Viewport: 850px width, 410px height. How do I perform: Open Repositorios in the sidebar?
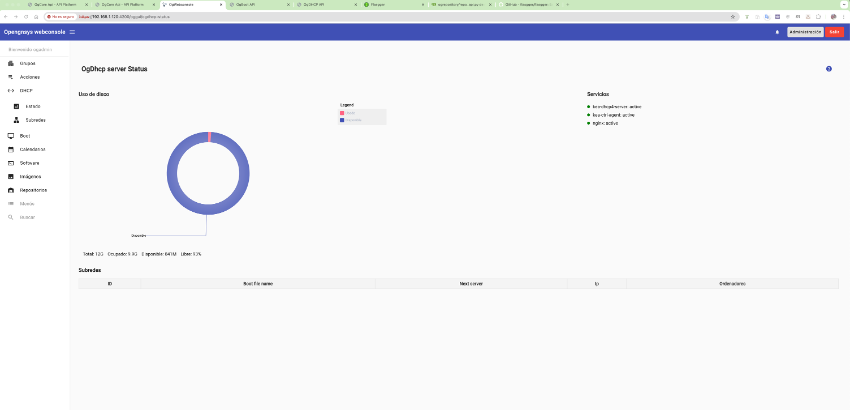[33, 190]
